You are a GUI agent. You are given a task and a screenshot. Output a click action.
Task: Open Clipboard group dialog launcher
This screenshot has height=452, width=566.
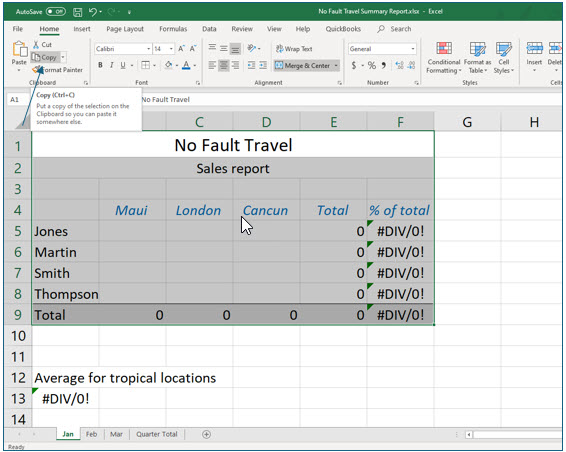click(86, 83)
